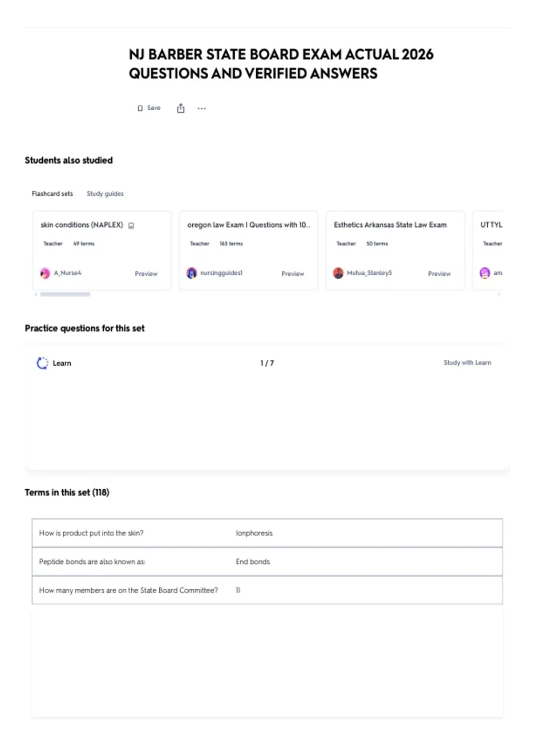
Task: Click the carousel left scroll arrow
Action: point(36,294)
